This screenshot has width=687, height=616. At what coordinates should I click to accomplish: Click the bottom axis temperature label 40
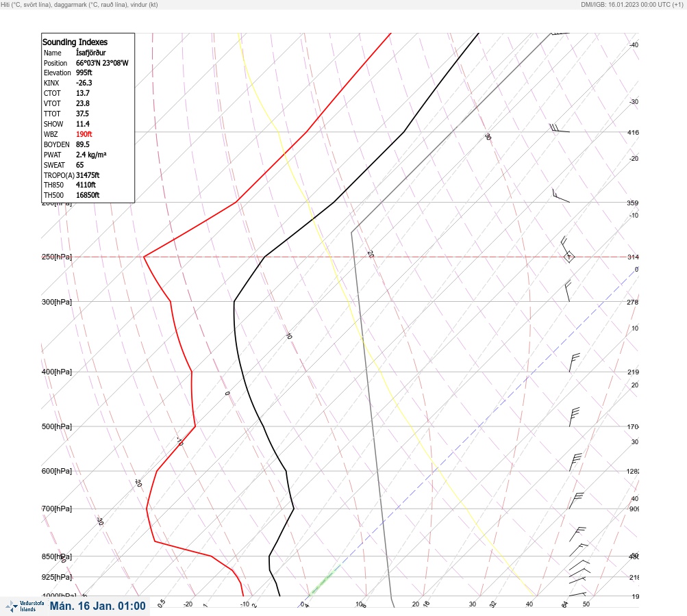click(x=529, y=604)
